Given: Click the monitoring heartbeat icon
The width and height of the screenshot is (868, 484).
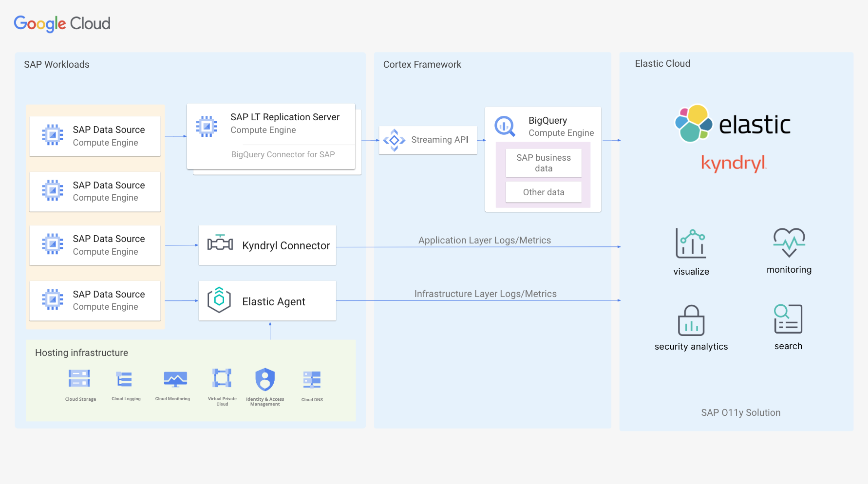Looking at the screenshot, I should coord(789,242).
